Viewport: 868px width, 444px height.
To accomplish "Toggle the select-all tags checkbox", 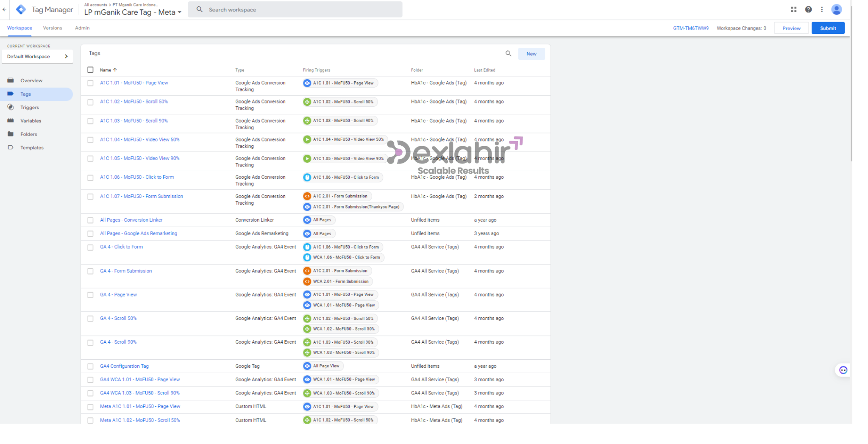I will point(90,70).
